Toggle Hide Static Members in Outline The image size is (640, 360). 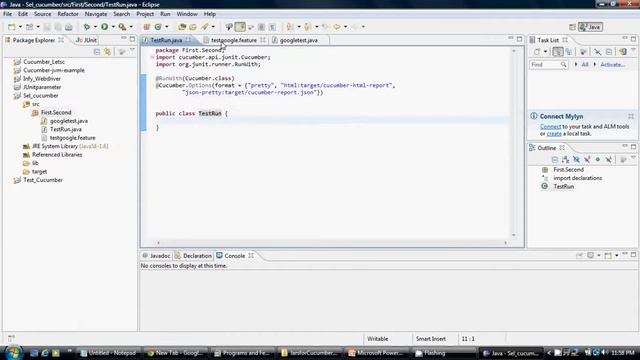(587, 160)
